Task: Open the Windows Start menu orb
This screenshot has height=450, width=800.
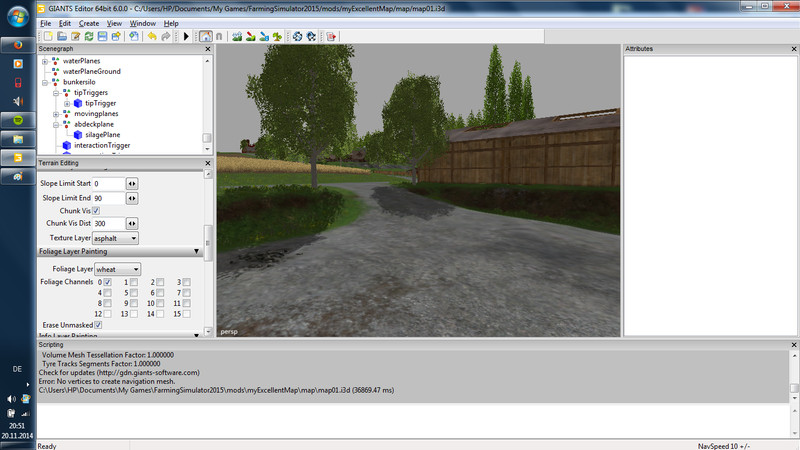Action: (18, 17)
